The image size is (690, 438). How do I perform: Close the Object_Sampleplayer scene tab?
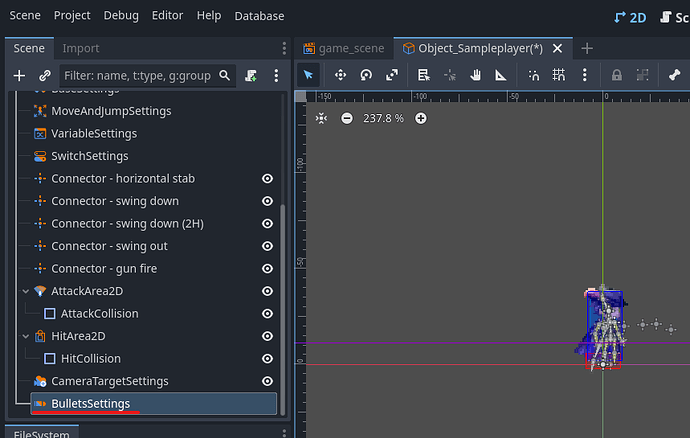pyautogui.click(x=558, y=48)
